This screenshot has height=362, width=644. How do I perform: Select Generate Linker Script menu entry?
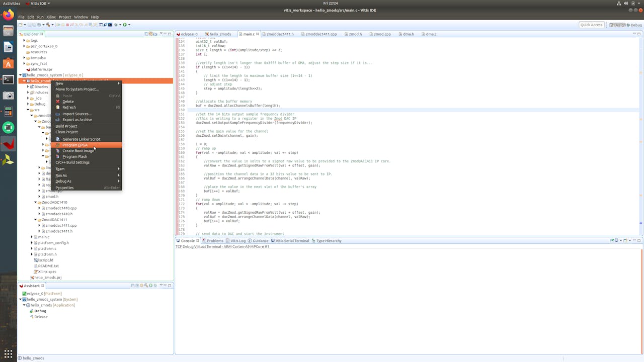pyautogui.click(x=81, y=139)
